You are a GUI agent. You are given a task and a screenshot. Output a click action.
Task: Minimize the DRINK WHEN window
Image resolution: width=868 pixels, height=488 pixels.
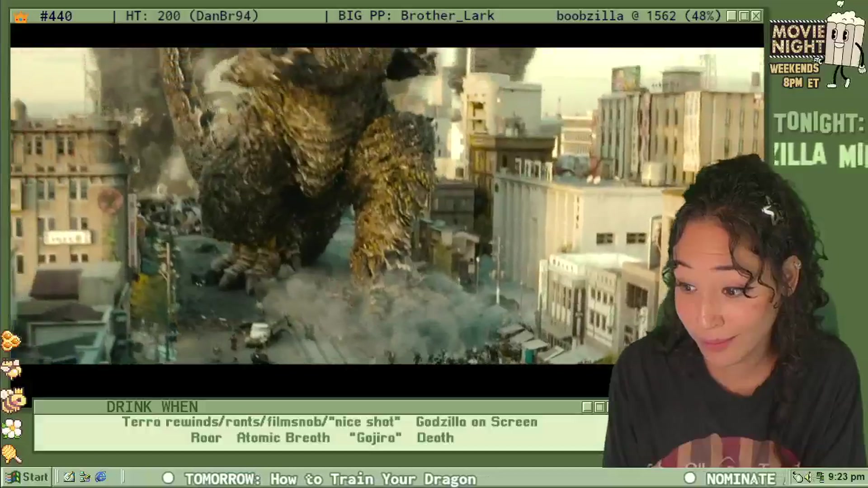tap(587, 407)
